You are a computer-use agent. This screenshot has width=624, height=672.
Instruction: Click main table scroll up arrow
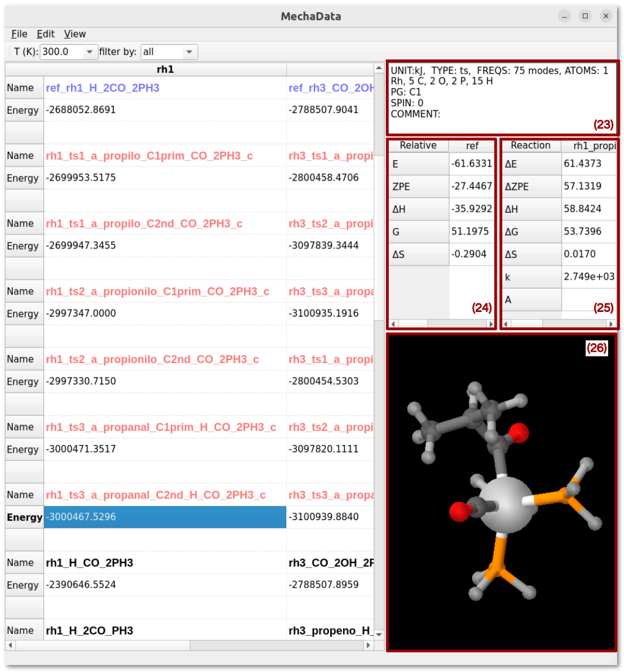pos(379,67)
